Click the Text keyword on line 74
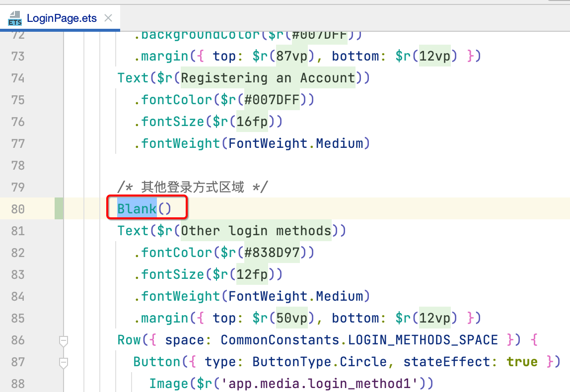Screen dimensions: 570x392 133,78
